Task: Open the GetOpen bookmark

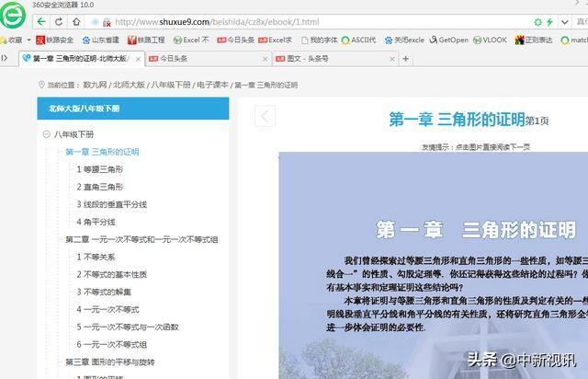Action: 449,40
